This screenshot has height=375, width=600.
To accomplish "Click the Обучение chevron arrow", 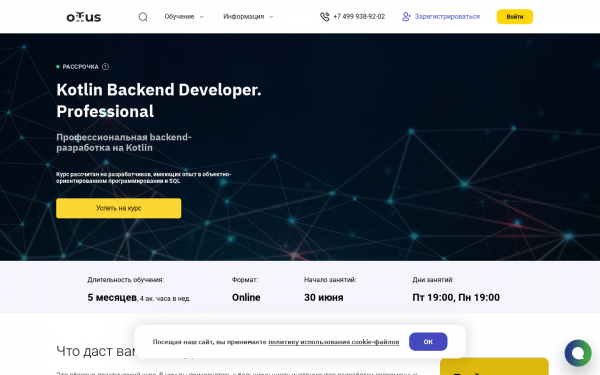I will (x=202, y=17).
